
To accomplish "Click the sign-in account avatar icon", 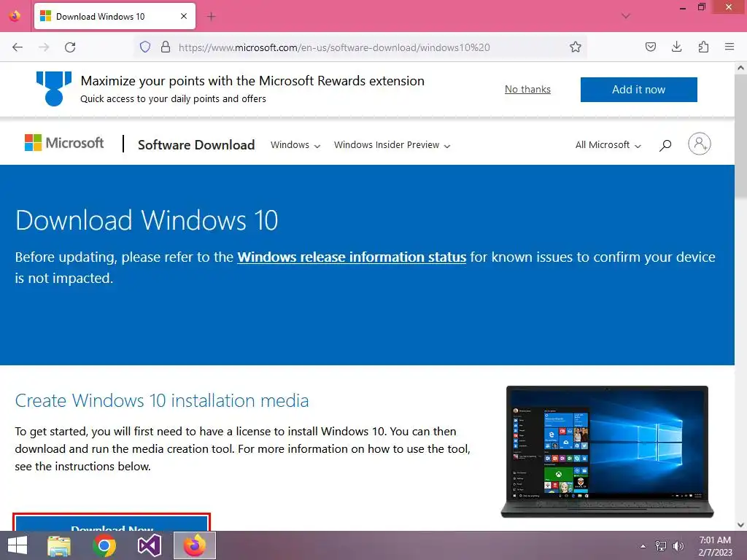I will click(x=700, y=144).
